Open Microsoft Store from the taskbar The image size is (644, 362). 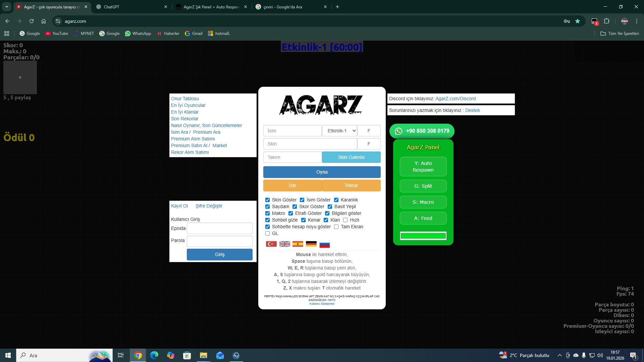[187, 355]
